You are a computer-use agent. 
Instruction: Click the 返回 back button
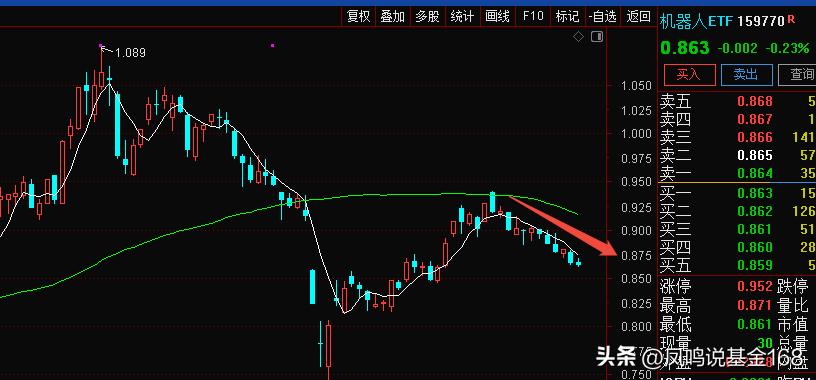click(x=639, y=16)
